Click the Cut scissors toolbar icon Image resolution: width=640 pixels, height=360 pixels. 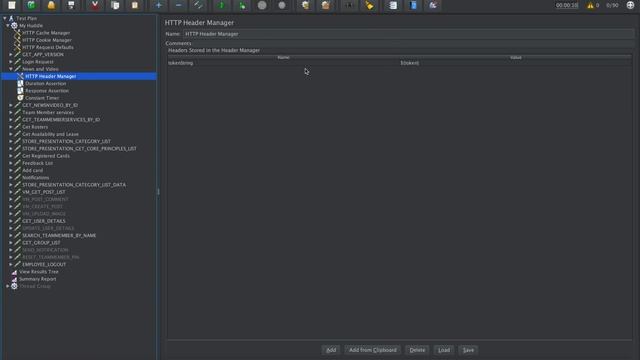(x=95, y=5)
